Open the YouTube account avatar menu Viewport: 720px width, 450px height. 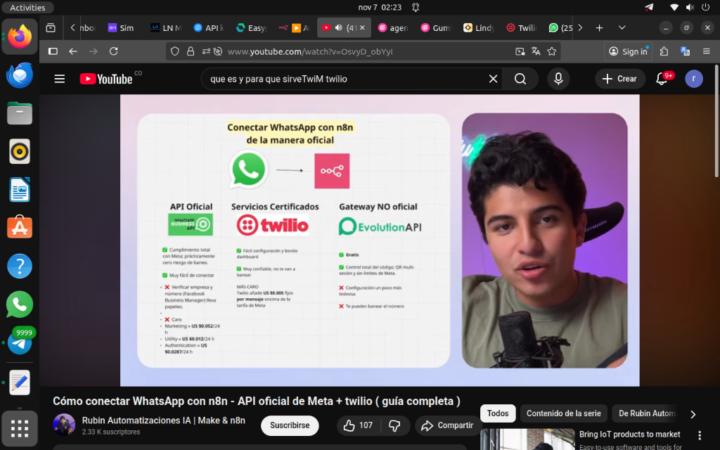click(694, 79)
